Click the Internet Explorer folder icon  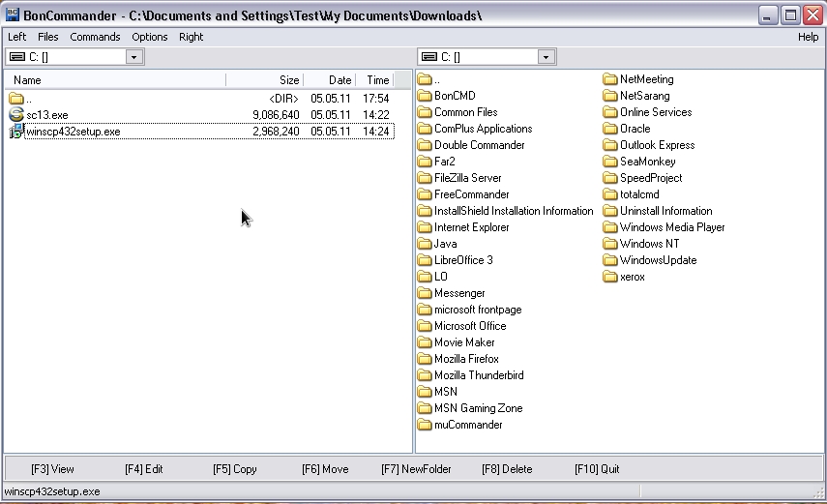425,227
